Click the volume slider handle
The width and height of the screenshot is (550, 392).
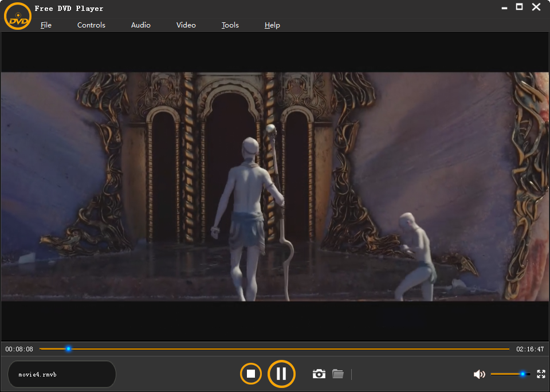(522, 374)
